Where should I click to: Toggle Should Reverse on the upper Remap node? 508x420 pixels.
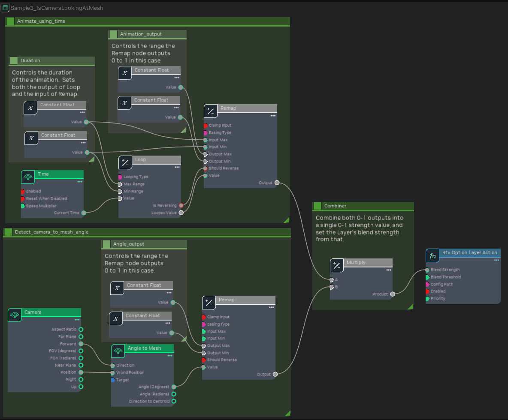tap(205, 168)
